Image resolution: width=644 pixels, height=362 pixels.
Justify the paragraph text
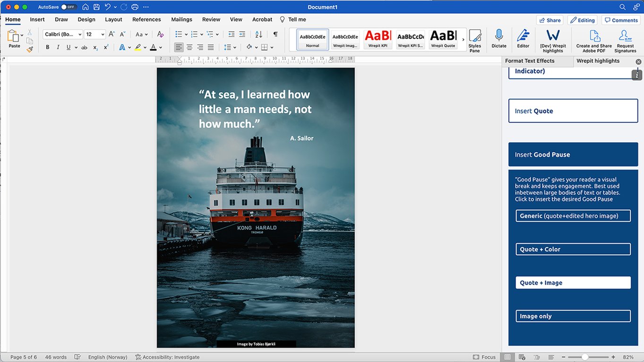click(x=211, y=47)
